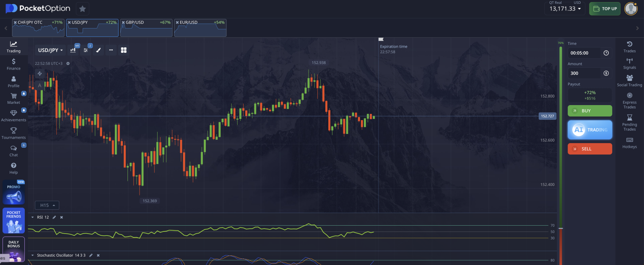Expand the USD/JPY asset selector
This screenshot has height=265, width=644.
click(50, 50)
